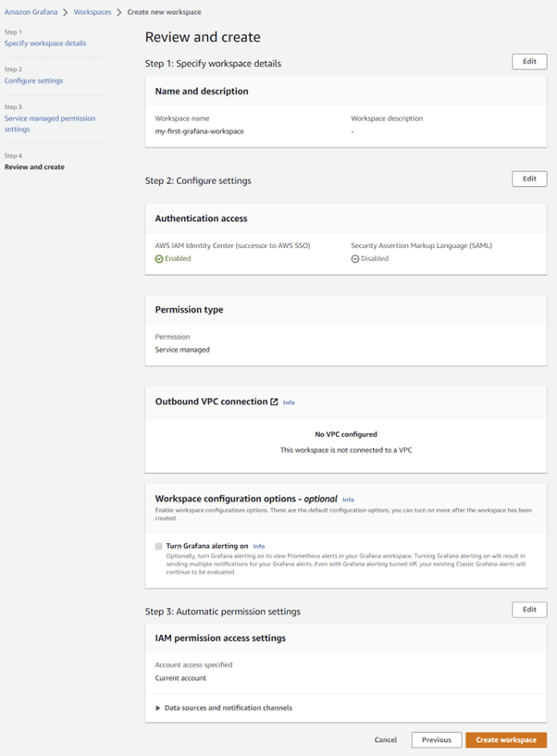The height and width of the screenshot is (756, 557).
Task: Open Info link beside Outbound VPC connection
Action: (x=289, y=403)
